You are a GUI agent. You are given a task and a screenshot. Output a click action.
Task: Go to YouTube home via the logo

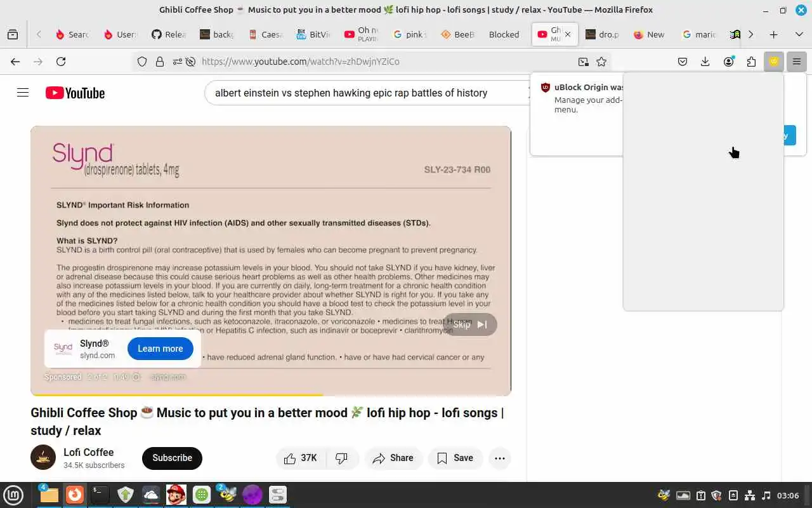click(75, 93)
